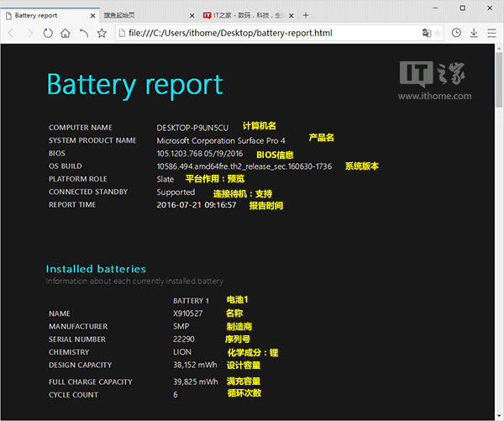Close the second browser tab
504x421 pixels.
click(x=192, y=15)
